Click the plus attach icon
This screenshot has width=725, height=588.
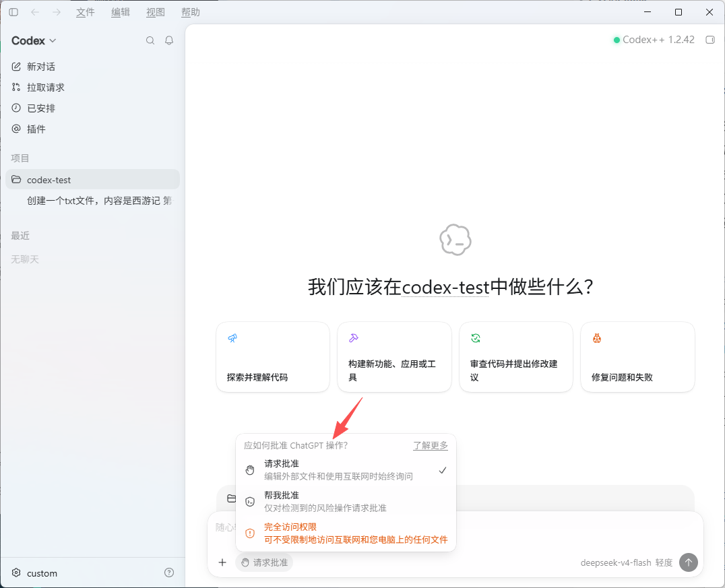[222, 562]
